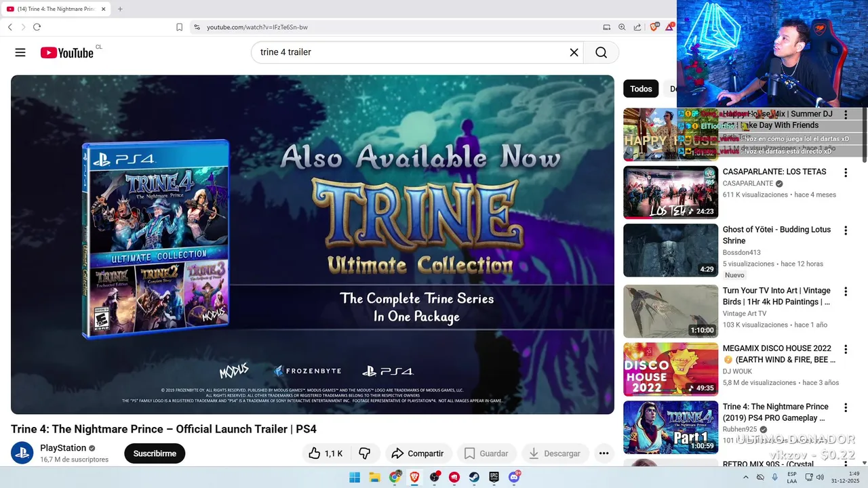Click the Compartir button
The height and width of the screenshot is (488, 868).
417,453
